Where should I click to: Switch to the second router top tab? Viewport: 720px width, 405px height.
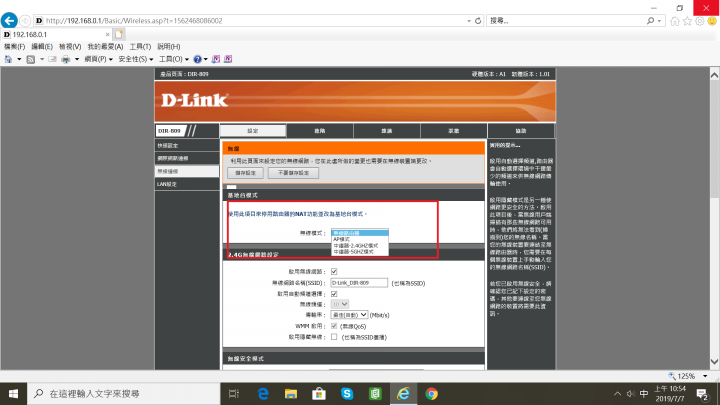320,131
